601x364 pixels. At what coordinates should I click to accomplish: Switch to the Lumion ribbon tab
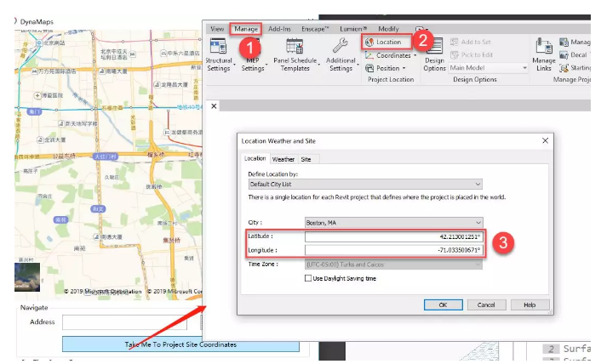(353, 29)
